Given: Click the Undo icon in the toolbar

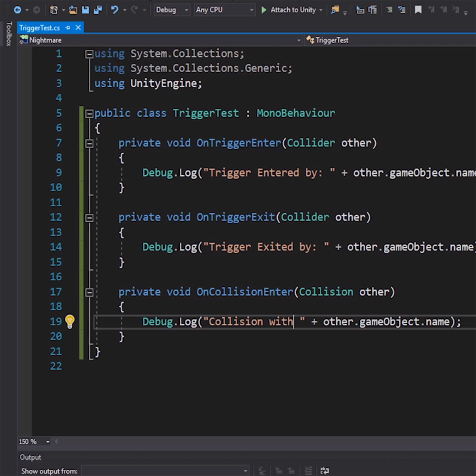Looking at the screenshot, I should tap(115, 10).
